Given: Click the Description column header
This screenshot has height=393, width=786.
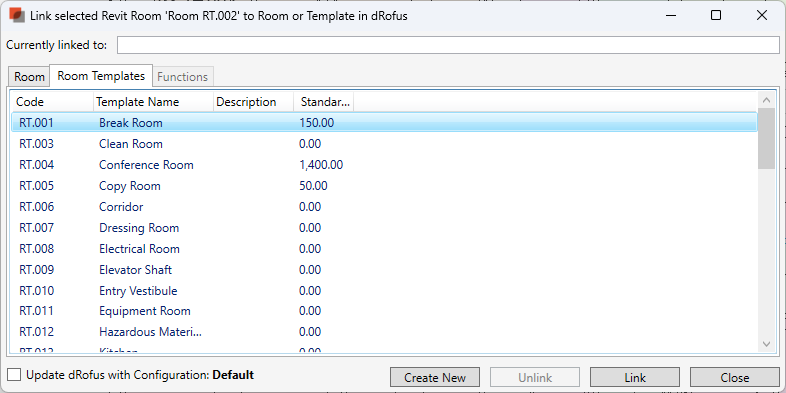Looking at the screenshot, I should 253,102.
